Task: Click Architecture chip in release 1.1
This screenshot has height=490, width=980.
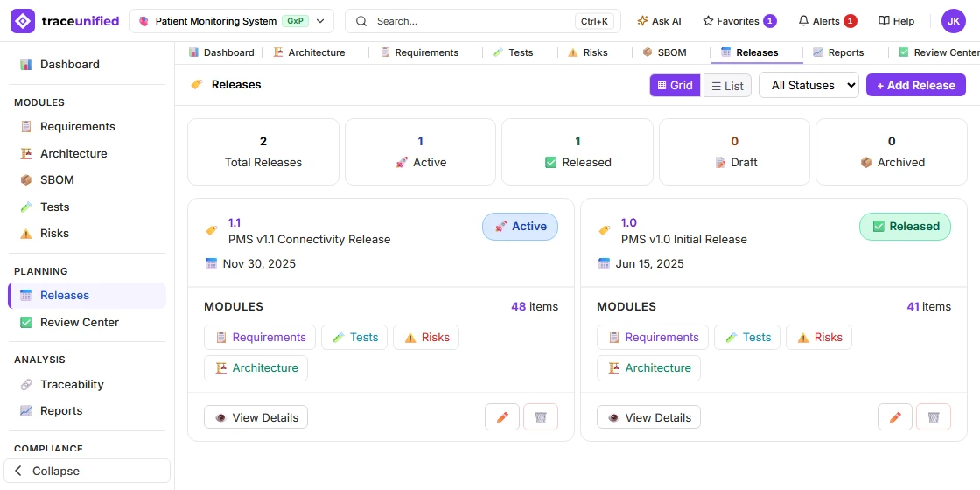Action: coord(255,368)
